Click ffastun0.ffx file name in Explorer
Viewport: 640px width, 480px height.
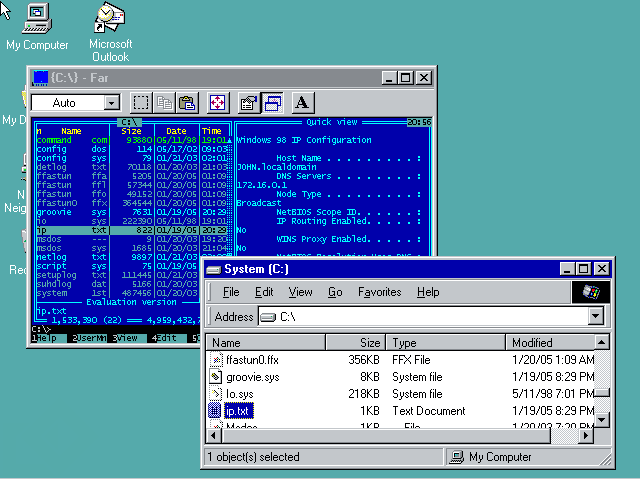point(252,360)
